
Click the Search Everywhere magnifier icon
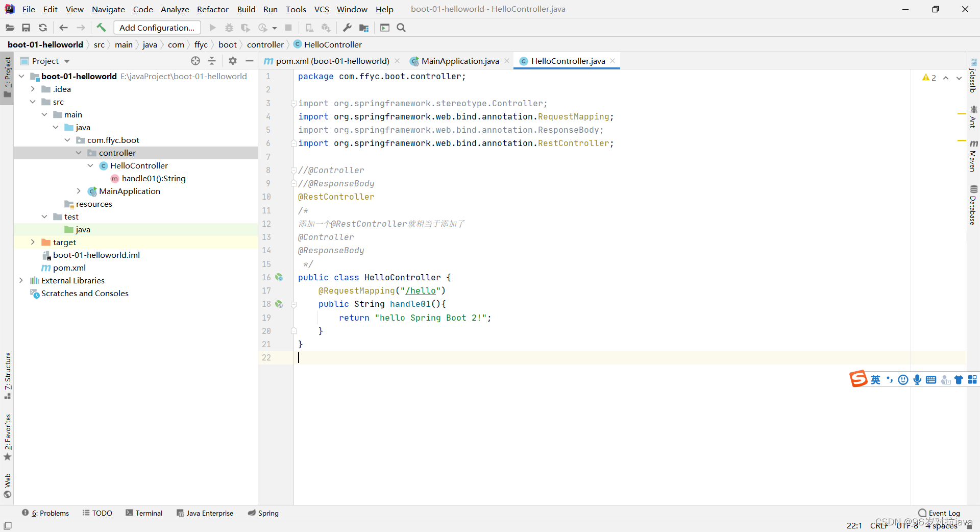[x=401, y=28]
